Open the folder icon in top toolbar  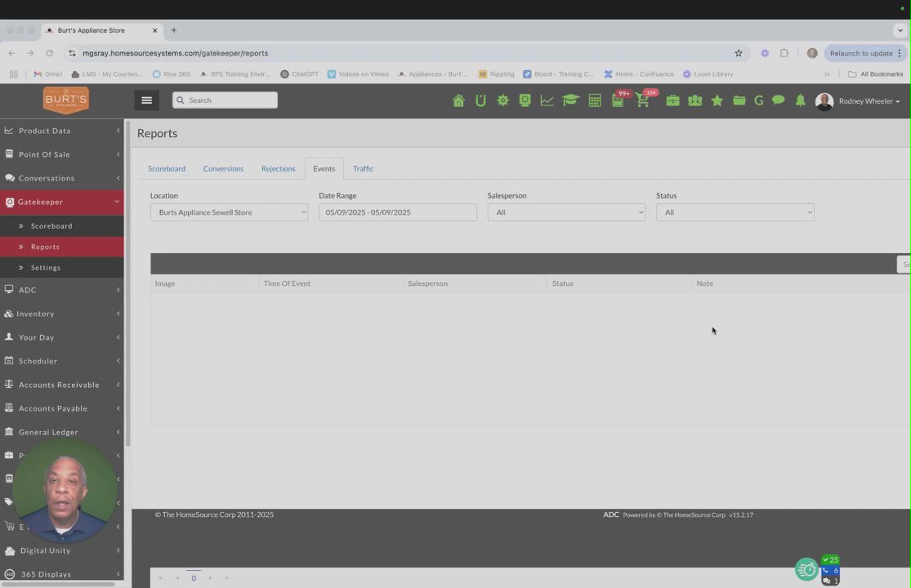click(x=739, y=100)
